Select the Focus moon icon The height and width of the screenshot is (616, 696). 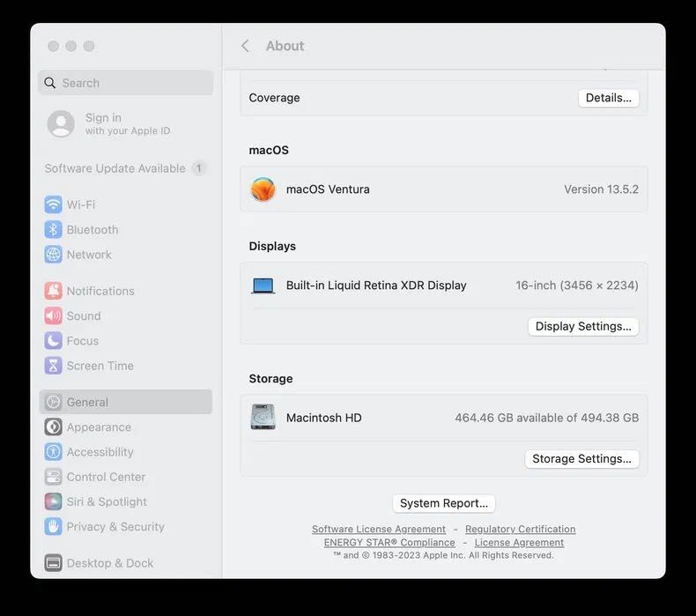point(53,341)
